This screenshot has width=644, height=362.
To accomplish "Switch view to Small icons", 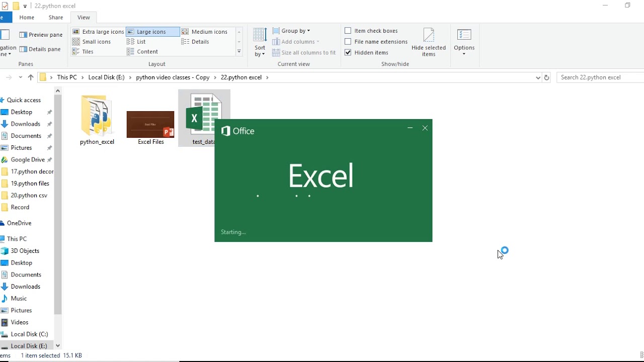I will (x=92, y=42).
